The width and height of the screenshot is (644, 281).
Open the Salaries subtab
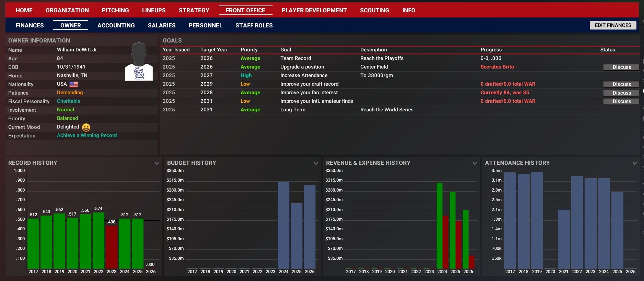162,25
